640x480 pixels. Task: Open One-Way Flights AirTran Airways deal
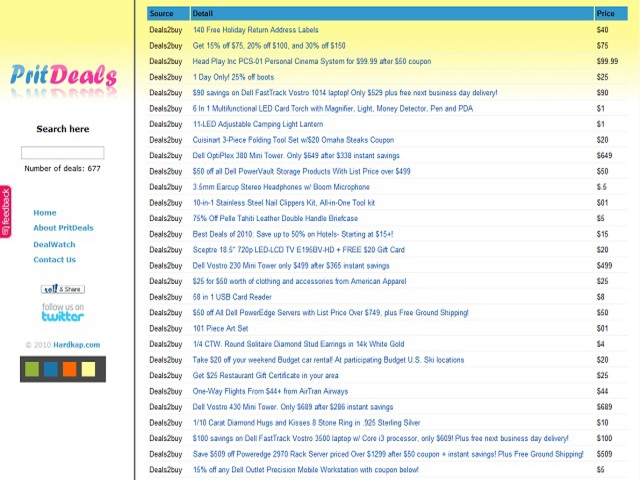(x=271, y=391)
